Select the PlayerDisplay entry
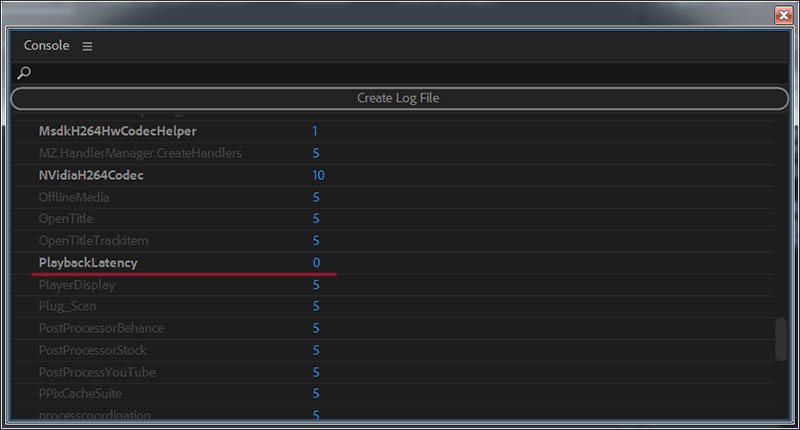The width and height of the screenshot is (800, 430). pos(77,285)
